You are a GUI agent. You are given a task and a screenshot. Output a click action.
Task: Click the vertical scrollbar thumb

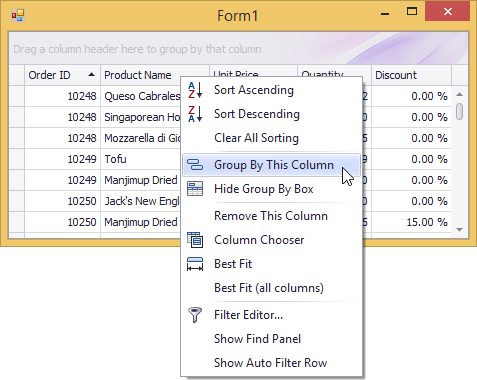pos(460,111)
